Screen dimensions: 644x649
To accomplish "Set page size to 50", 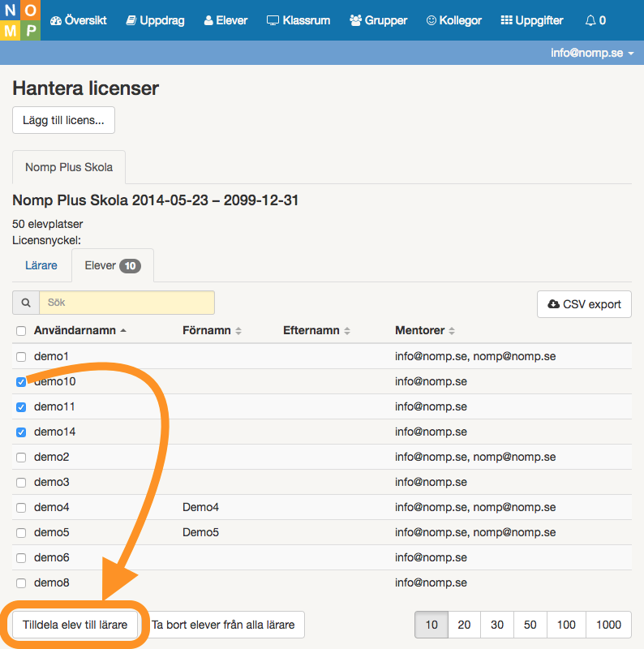I will [530, 625].
